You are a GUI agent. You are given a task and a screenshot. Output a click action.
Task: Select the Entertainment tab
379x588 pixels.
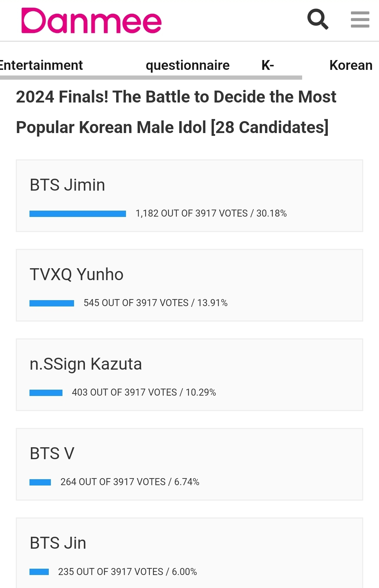pyautogui.click(x=41, y=65)
